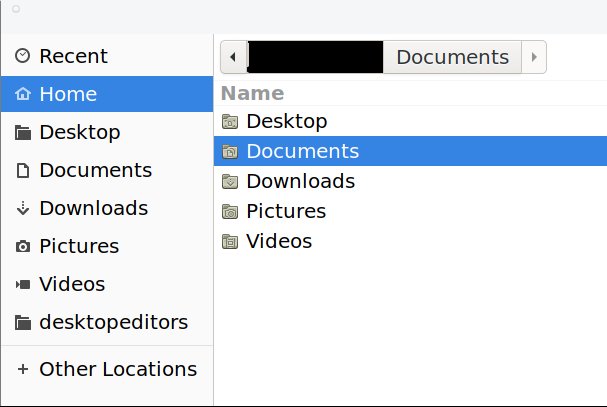Open Documents in the sidebar

[107, 170]
